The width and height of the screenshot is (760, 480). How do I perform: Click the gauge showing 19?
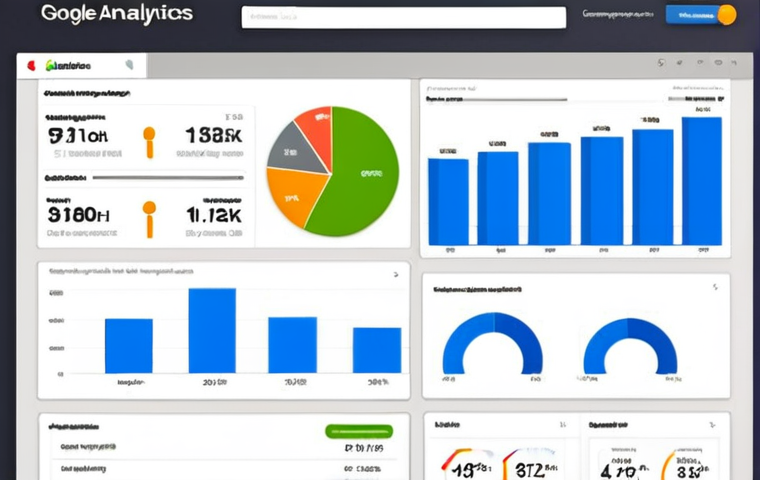pyautogui.click(x=468, y=464)
